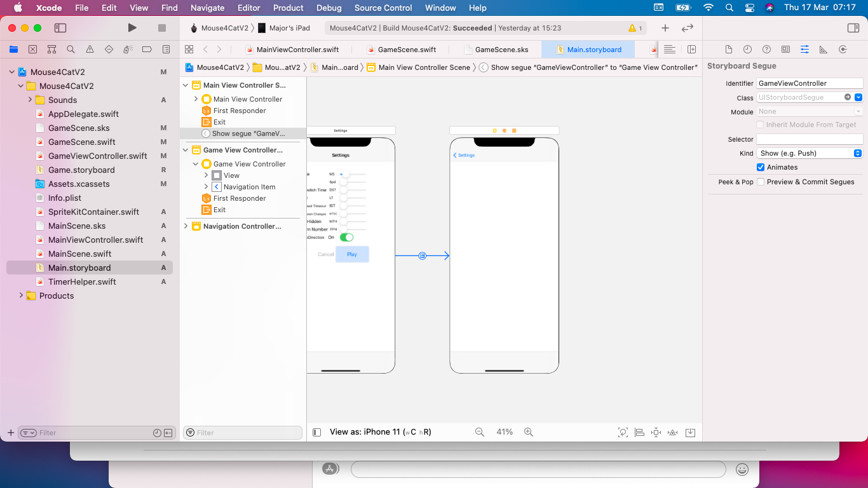Zoom in on the storyboard canvas
The width and height of the screenshot is (868, 488).
click(x=528, y=432)
